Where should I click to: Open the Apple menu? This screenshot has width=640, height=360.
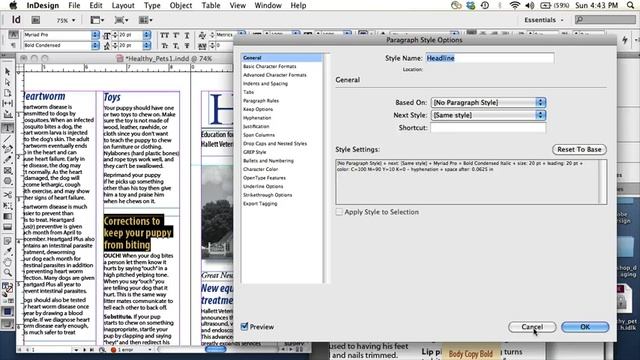point(13,5)
